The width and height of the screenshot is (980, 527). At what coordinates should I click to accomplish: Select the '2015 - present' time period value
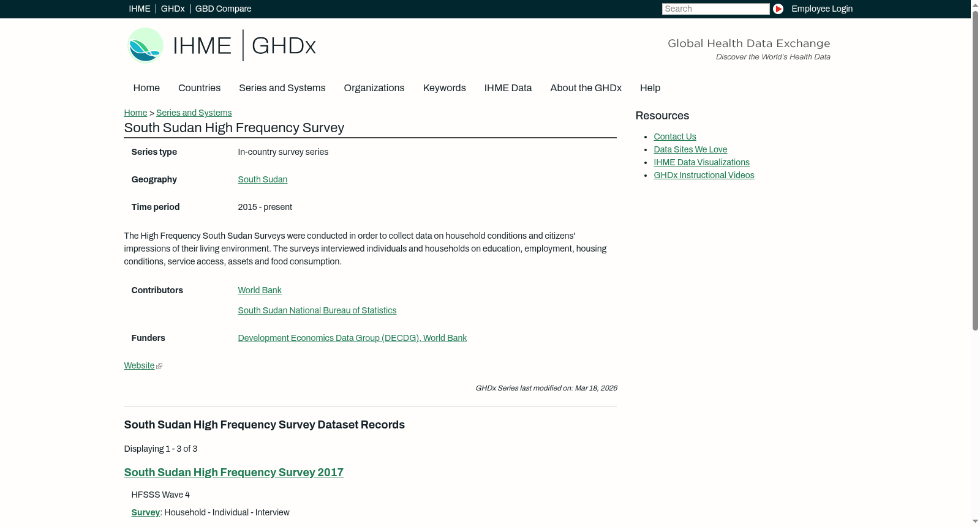pos(265,207)
